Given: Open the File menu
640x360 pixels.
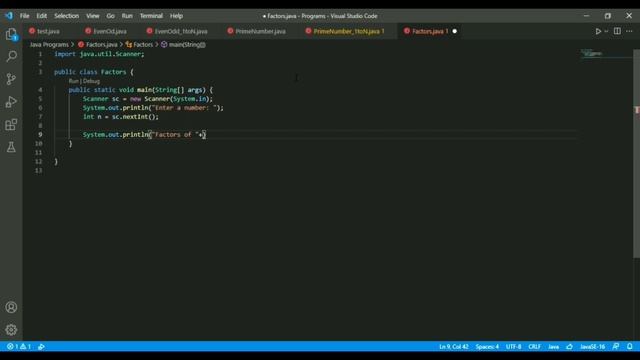Looking at the screenshot, I should [x=24, y=16].
